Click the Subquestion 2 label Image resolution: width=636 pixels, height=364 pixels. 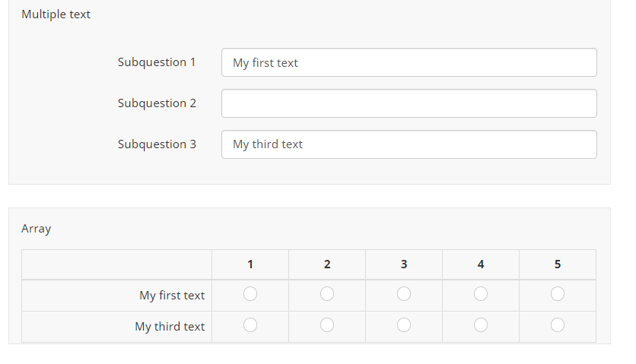(x=157, y=103)
